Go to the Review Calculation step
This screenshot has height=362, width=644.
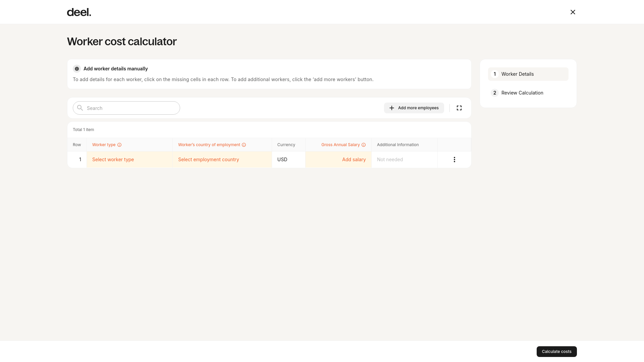522,93
